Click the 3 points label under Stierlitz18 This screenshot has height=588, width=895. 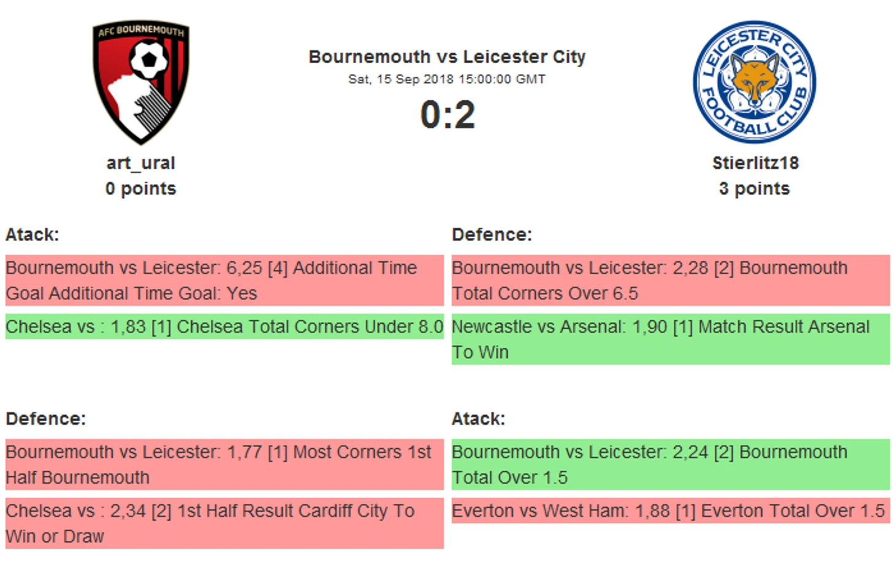tap(755, 188)
